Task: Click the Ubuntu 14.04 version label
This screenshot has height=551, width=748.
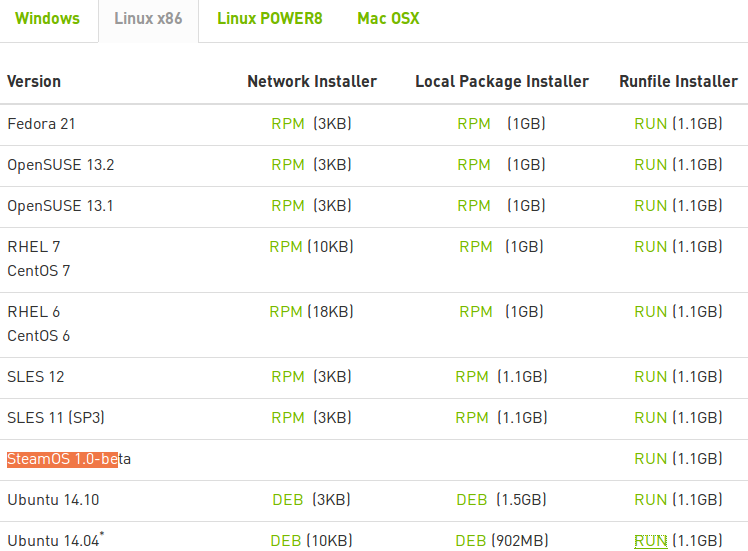Action: 53,541
